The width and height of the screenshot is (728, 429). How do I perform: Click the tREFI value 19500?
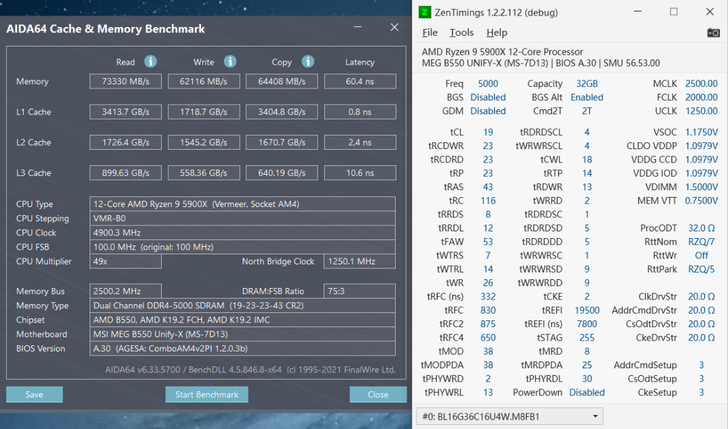click(587, 310)
